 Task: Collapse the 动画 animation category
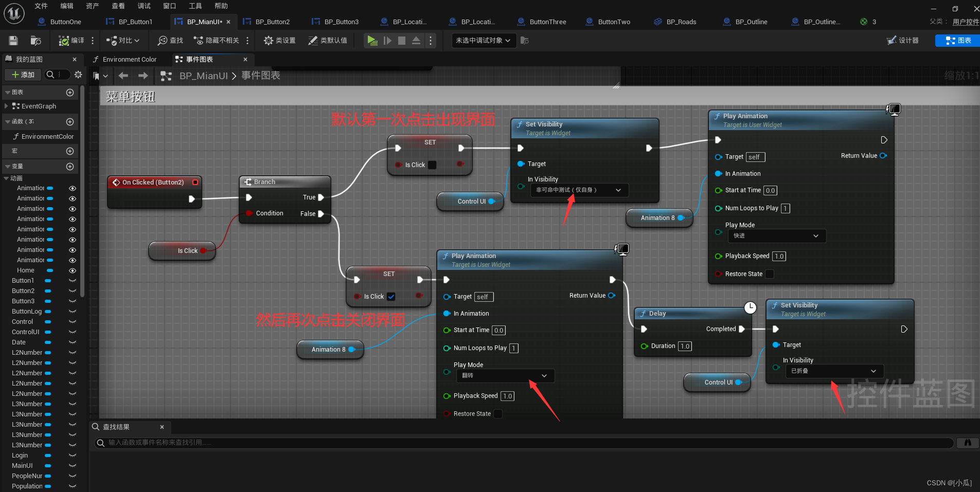(6, 178)
